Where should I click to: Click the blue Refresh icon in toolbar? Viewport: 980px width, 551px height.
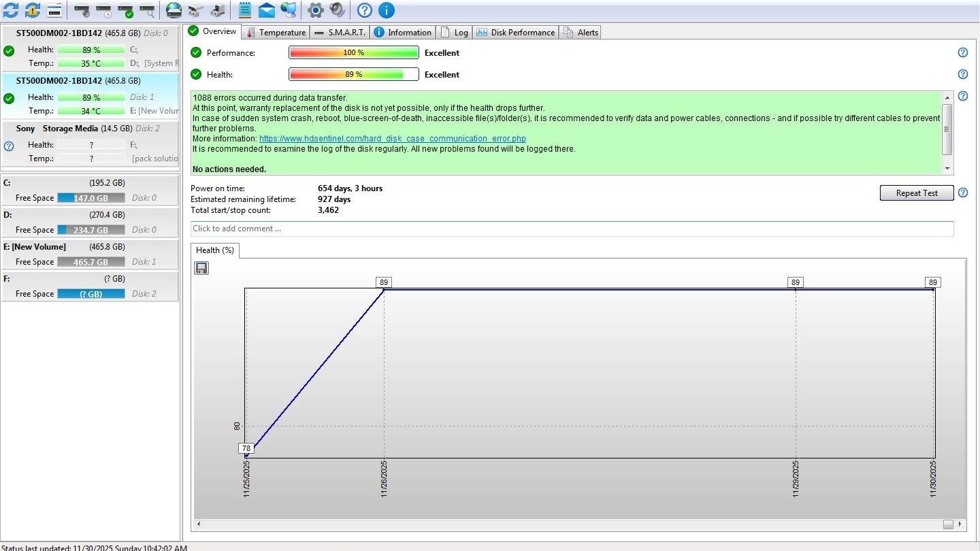[x=11, y=10]
